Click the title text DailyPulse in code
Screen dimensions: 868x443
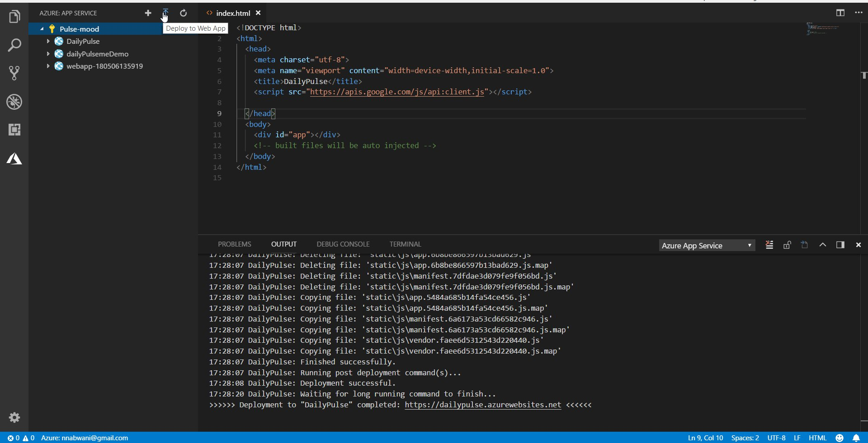tap(306, 81)
